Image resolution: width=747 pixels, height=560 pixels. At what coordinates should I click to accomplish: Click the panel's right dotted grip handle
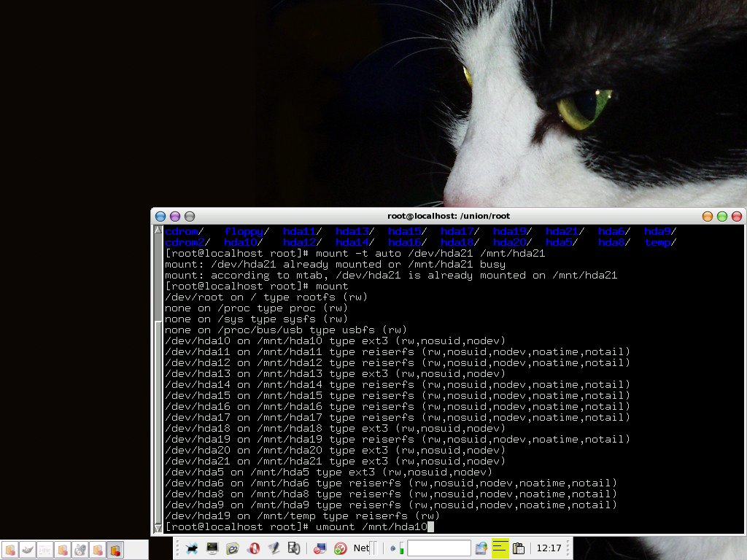click(x=568, y=548)
